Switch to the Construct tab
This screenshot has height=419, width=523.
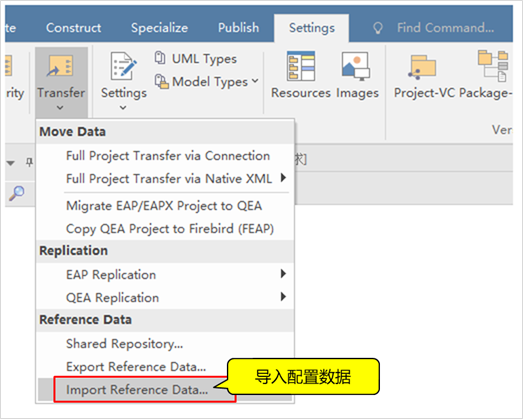(x=73, y=28)
